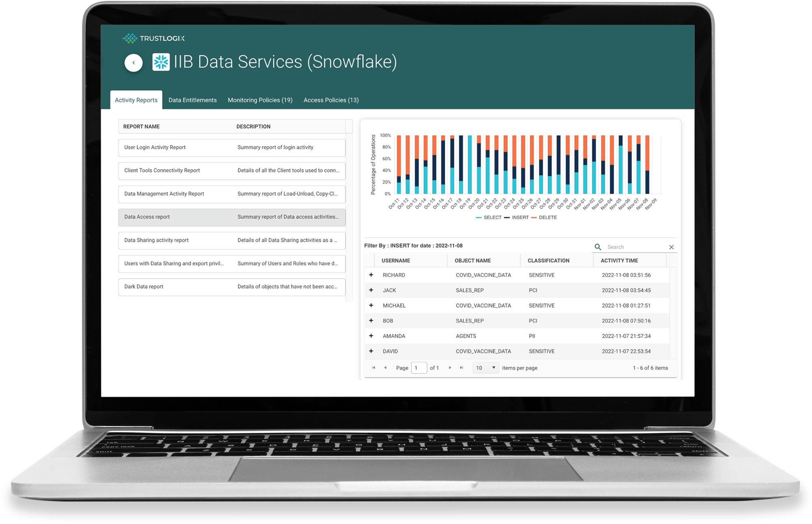812x524 pixels.
Task: Expand the JACK row
Action: pos(371,290)
